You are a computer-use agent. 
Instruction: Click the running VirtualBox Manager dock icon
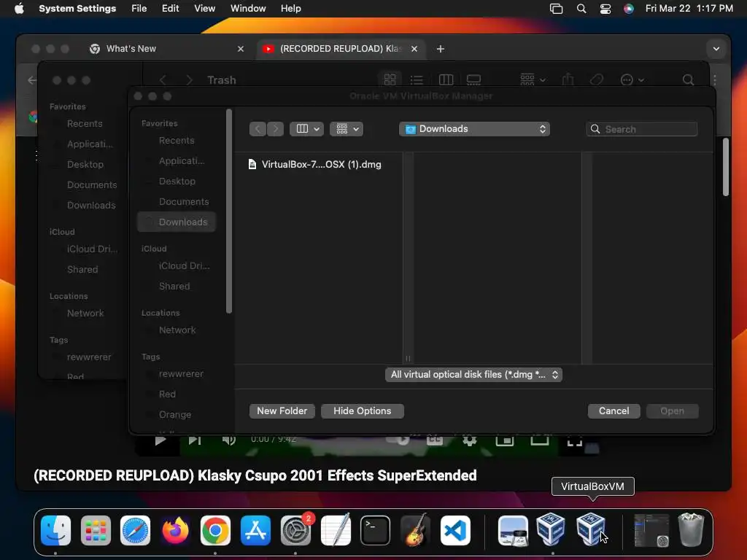point(551,529)
